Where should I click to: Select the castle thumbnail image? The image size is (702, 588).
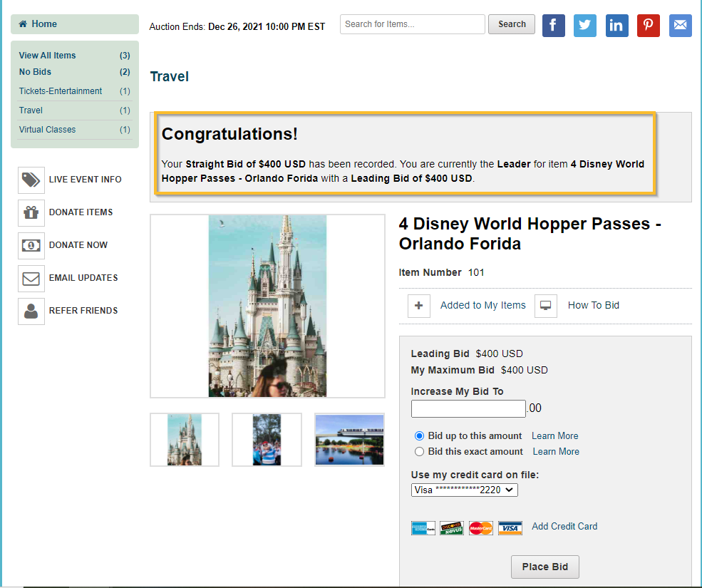pyautogui.click(x=185, y=440)
